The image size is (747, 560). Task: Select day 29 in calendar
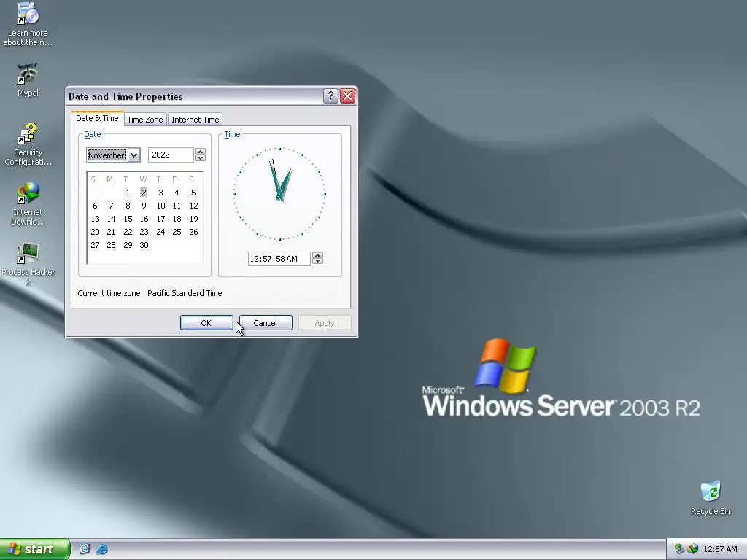[x=128, y=245]
